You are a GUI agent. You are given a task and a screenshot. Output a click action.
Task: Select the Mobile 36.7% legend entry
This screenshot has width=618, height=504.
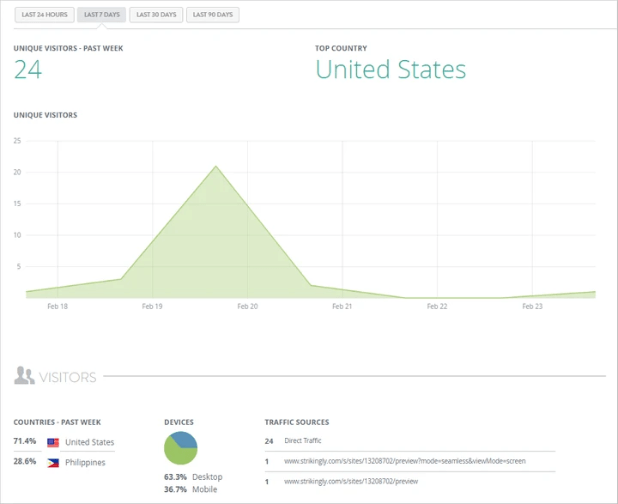point(191,489)
